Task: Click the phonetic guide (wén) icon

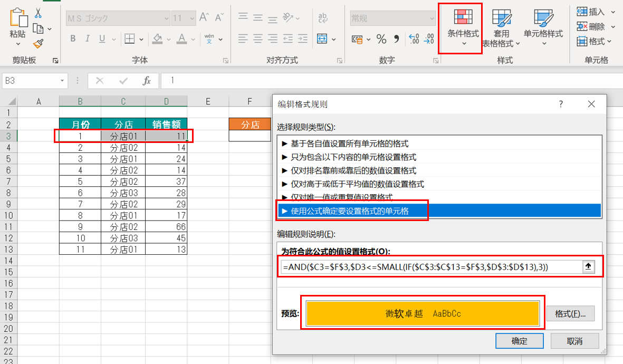Action: coord(209,39)
